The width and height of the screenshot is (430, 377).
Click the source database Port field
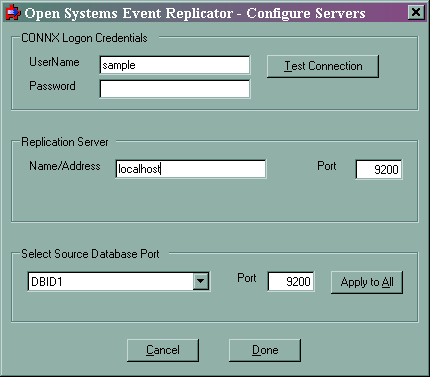pyautogui.click(x=291, y=282)
